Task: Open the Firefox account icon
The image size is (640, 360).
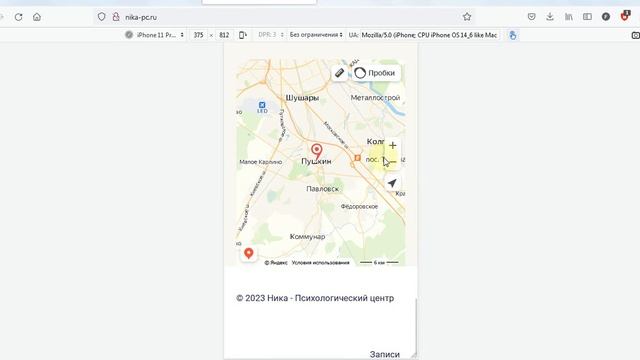Action: pyautogui.click(x=606, y=17)
